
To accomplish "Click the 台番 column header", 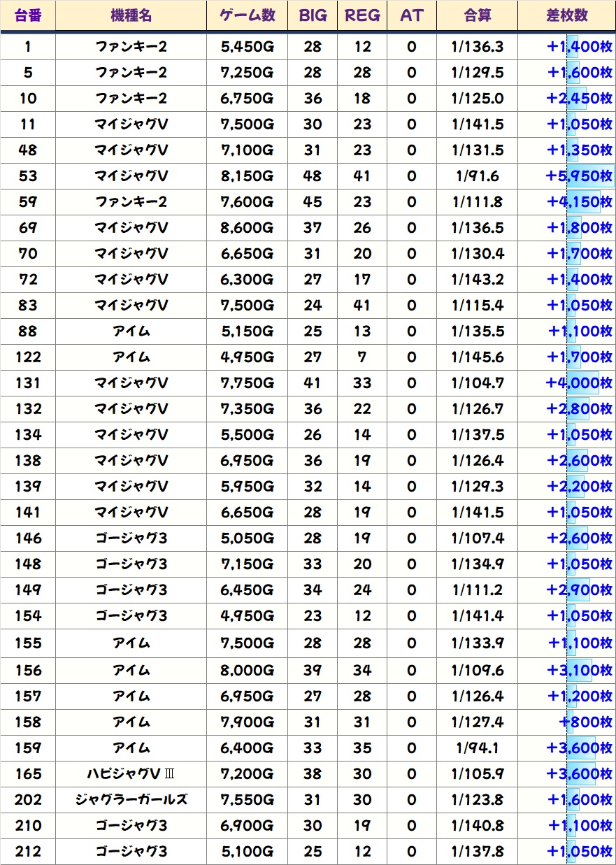I will click(28, 16).
